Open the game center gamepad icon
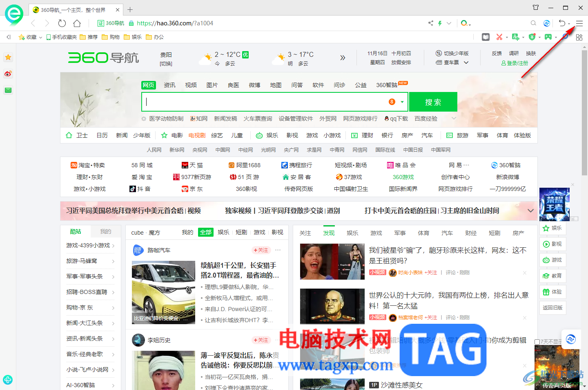The height and width of the screenshot is (390, 588). [x=548, y=37]
